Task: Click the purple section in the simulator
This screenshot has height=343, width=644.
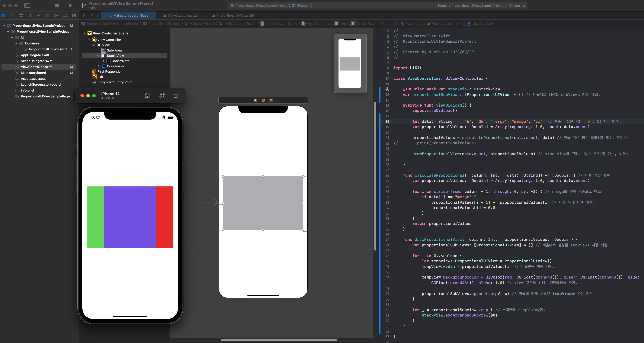Action: click(x=130, y=217)
